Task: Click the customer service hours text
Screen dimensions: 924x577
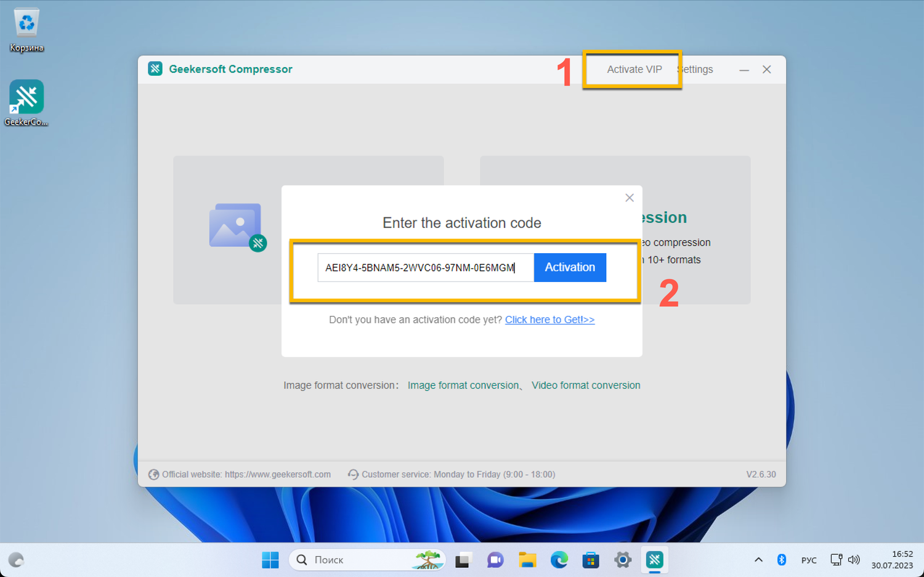Action: click(x=458, y=475)
